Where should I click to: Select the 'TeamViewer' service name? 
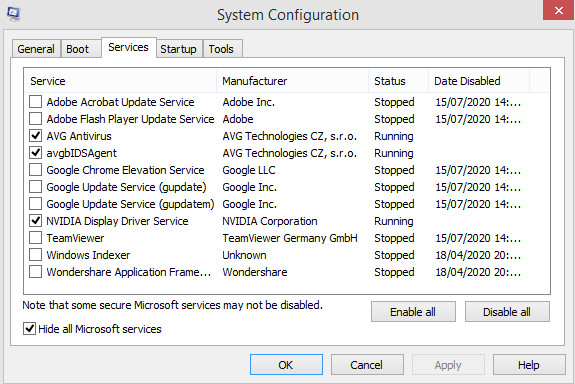coord(75,238)
